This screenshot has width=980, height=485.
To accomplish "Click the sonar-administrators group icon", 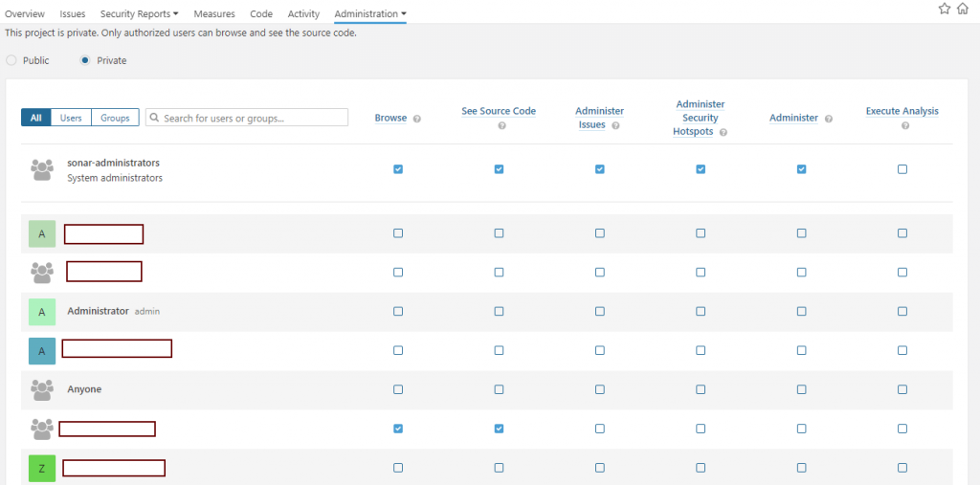I will 42,170.
